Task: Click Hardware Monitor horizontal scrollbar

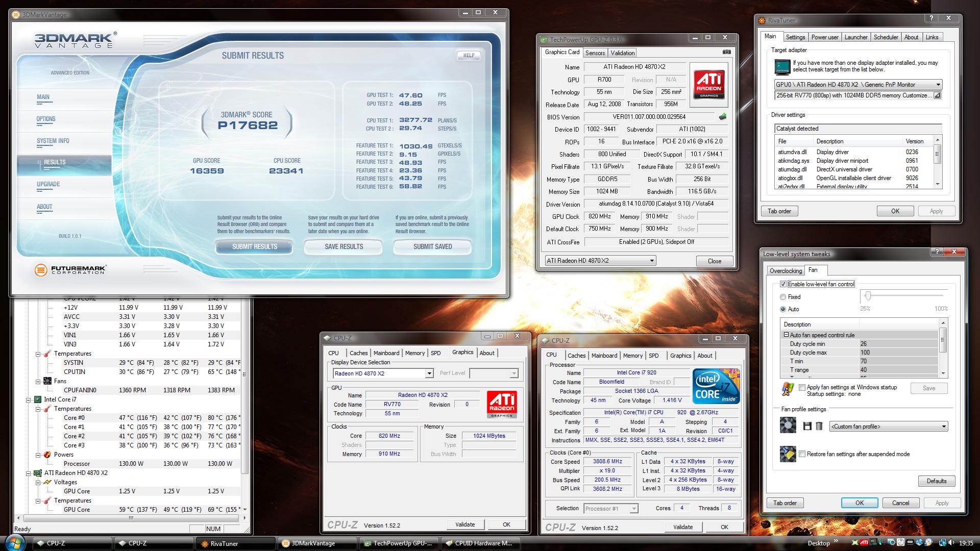Action: pyautogui.click(x=131, y=517)
